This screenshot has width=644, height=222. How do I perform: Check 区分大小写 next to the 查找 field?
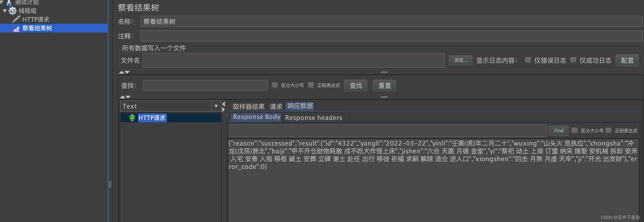click(275, 85)
